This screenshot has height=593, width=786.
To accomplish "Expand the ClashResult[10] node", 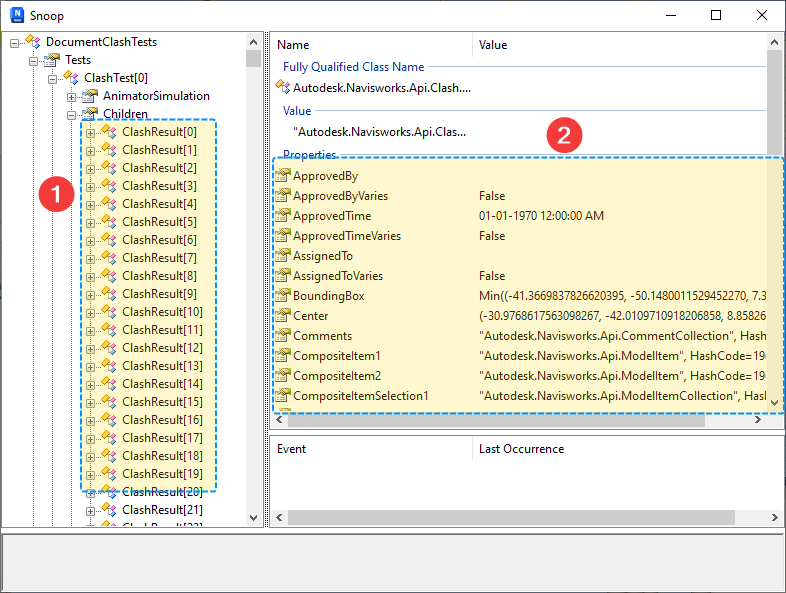I will point(91,312).
